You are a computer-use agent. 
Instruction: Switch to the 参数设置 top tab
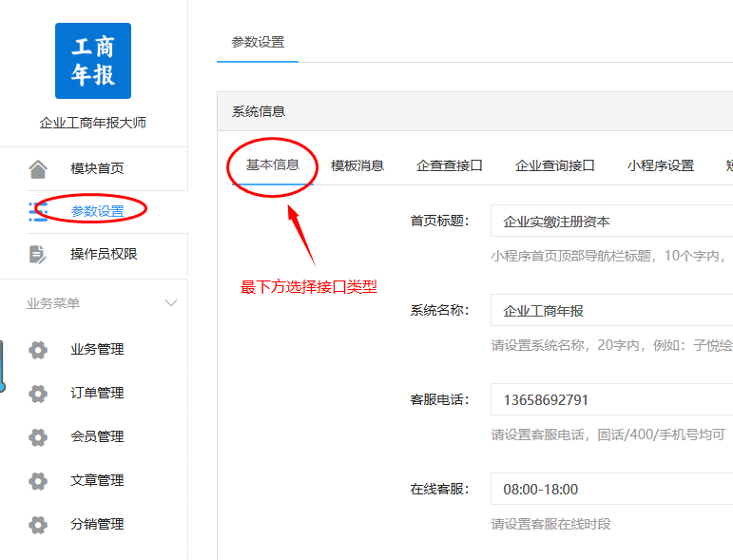tap(258, 42)
